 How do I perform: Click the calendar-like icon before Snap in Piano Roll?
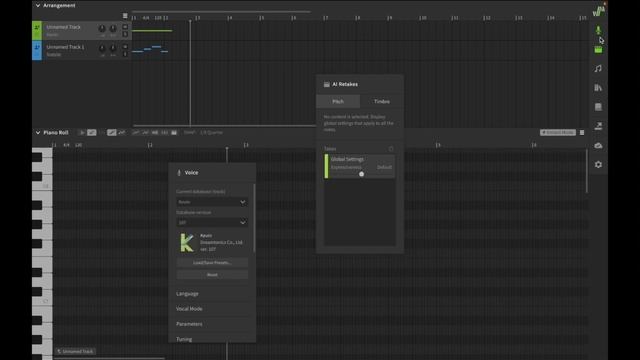pyautogui.click(x=174, y=132)
